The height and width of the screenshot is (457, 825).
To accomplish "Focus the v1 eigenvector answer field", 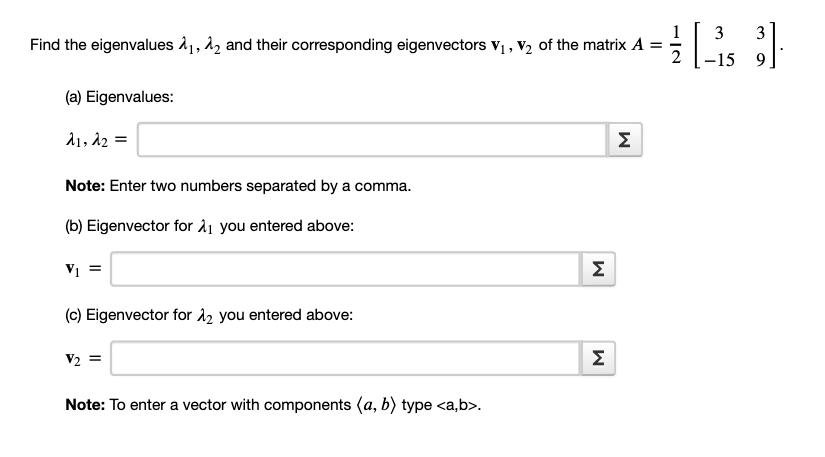I will pyautogui.click(x=345, y=269).
